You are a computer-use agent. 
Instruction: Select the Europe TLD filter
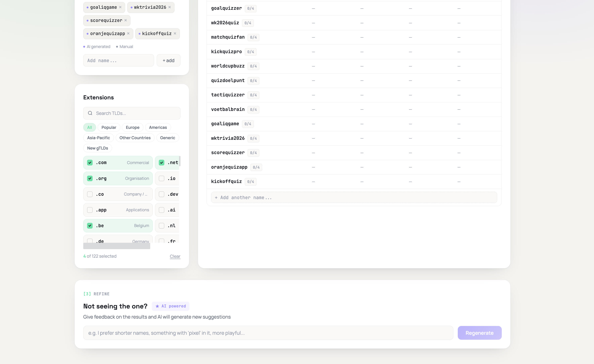click(133, 127)
